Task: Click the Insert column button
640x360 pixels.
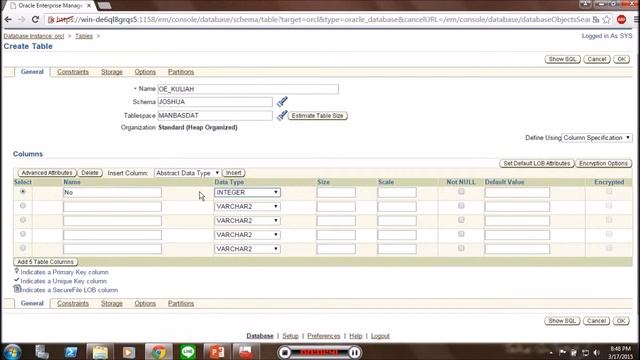Action: click(x=233, y=173)
